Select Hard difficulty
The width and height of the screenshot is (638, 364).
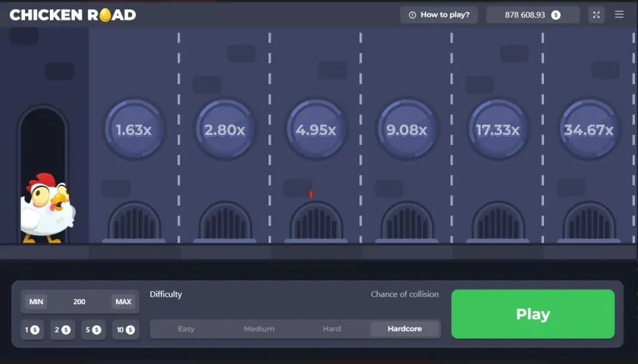332,329
